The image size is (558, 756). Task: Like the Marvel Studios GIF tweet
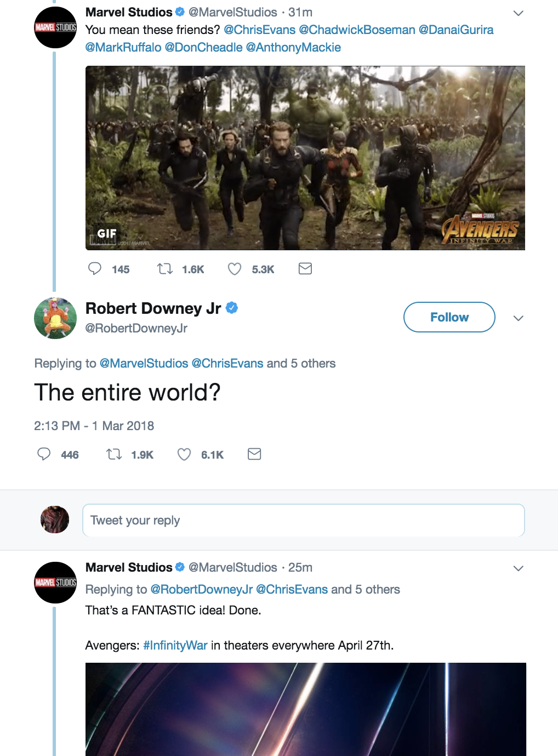(235, 269)
